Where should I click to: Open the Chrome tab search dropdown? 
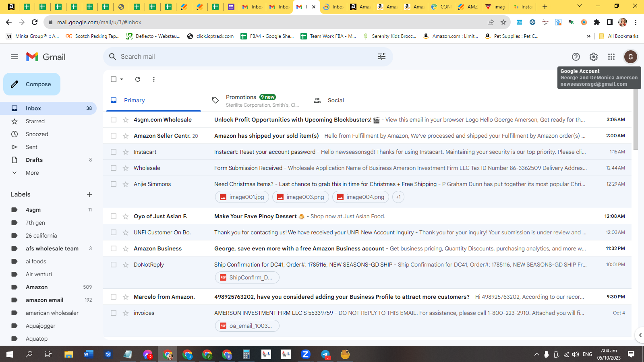pos(580,6)
